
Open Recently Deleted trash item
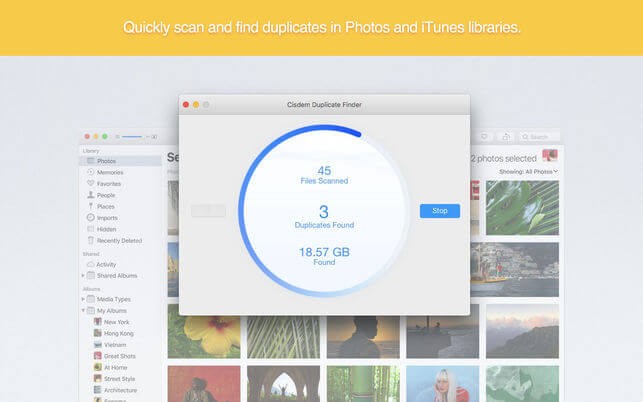click(115, 240)
